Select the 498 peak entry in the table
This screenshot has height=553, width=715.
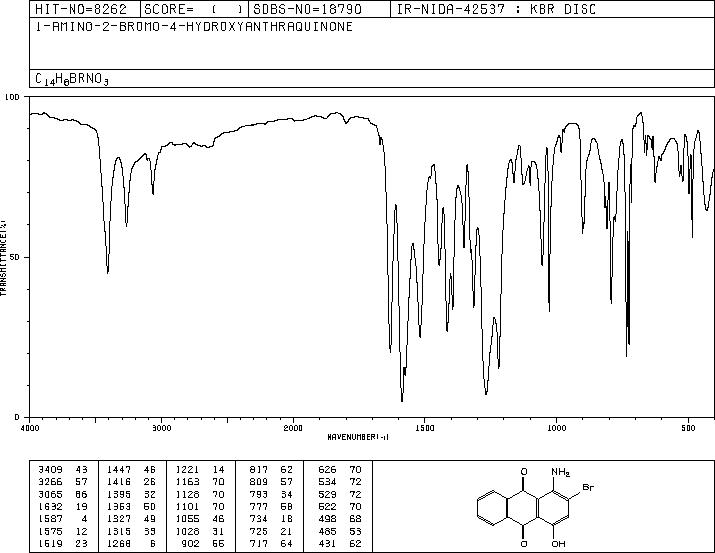tap(340, 519)
